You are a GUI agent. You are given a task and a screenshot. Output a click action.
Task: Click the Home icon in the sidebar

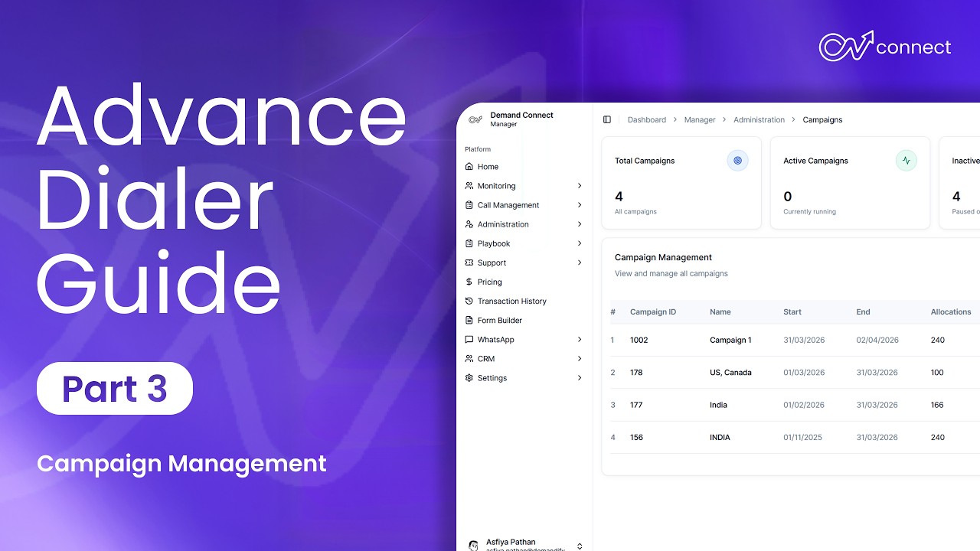[469, 167]
